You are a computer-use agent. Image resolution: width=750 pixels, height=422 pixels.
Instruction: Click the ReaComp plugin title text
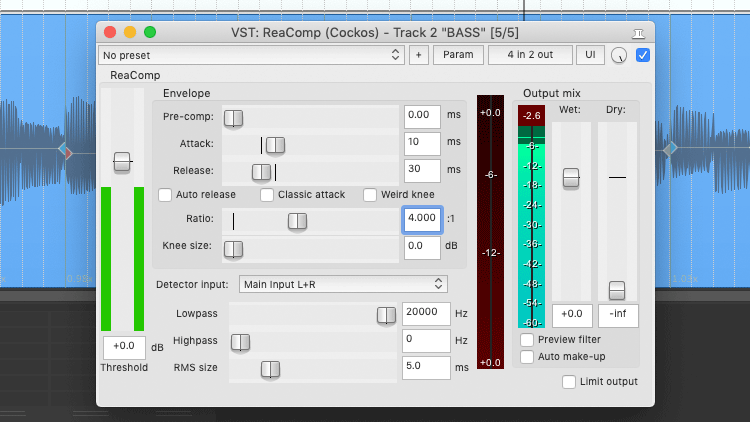pyautogui.click(x=135, y=75)
